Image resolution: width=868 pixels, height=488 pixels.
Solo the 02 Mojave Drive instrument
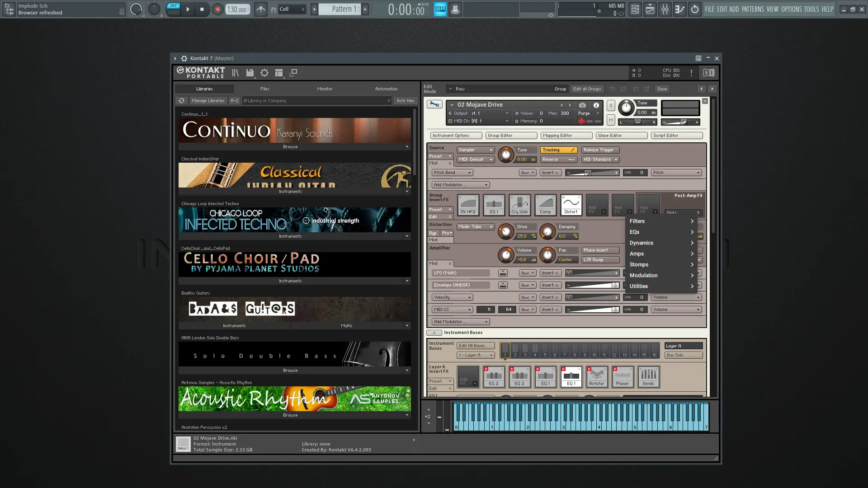611,105
